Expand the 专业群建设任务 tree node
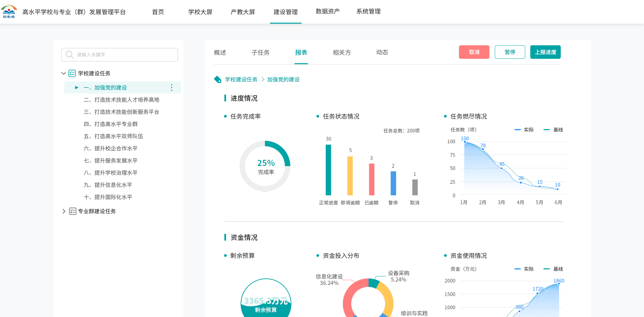The image size is (644, 317). (x=64, y=211)
